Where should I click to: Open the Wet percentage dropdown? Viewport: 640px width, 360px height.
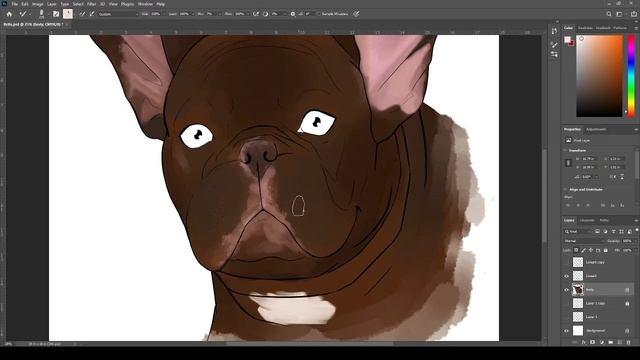tap(163, 14)
